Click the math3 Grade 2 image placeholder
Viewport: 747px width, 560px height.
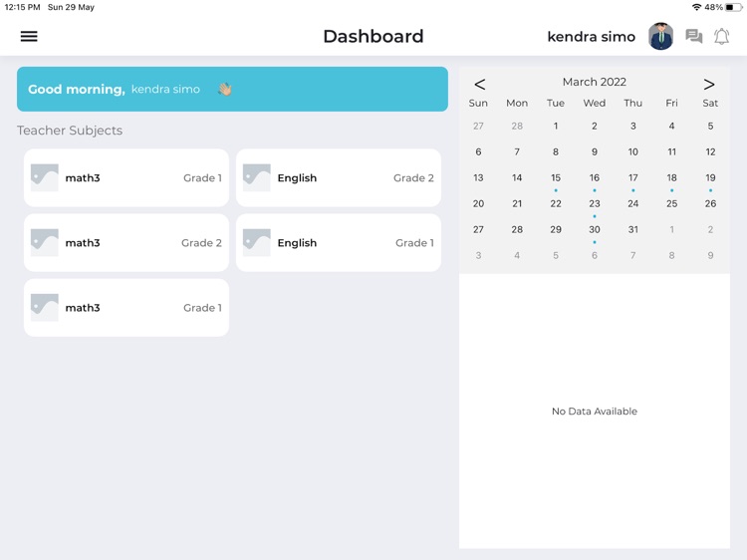tap(44, 242)
